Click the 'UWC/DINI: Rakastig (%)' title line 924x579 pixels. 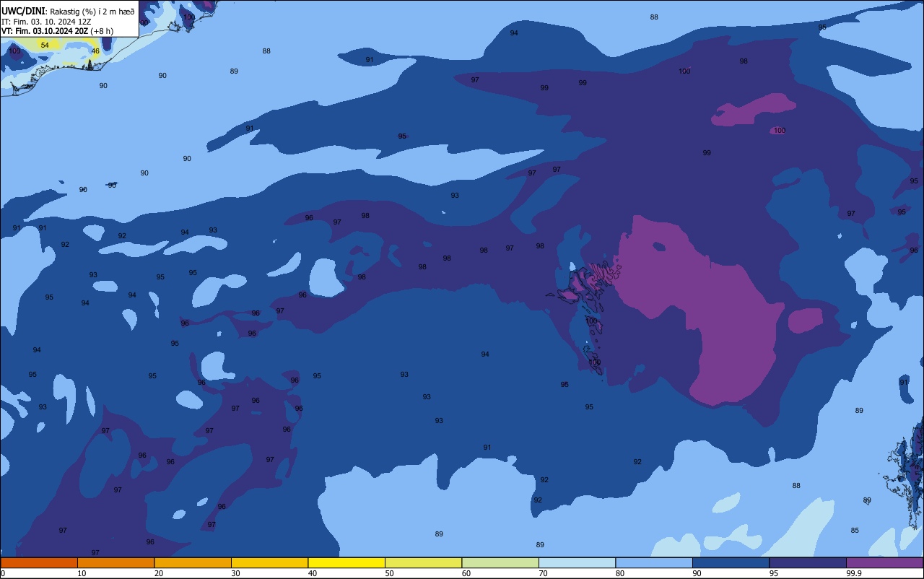pos(69,11)
